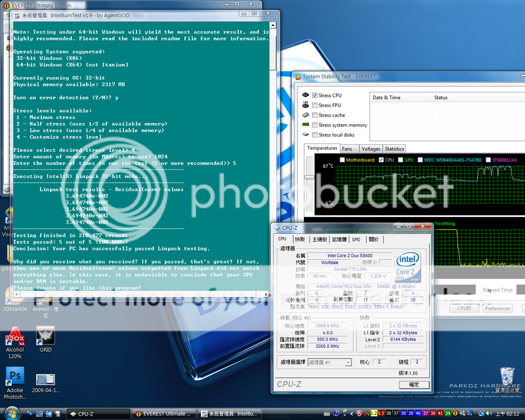
Task: Click the console horizontal scroll-right arrow
Action: click(266, 295)
